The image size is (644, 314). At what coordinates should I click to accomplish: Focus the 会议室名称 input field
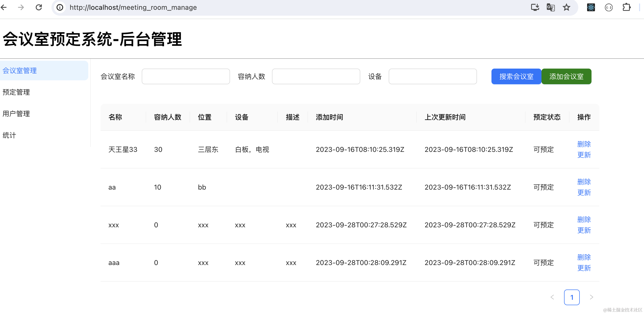(185, 76)
